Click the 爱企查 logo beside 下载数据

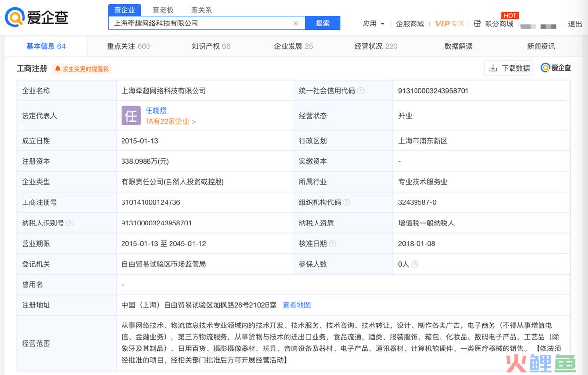click(556, 68)
